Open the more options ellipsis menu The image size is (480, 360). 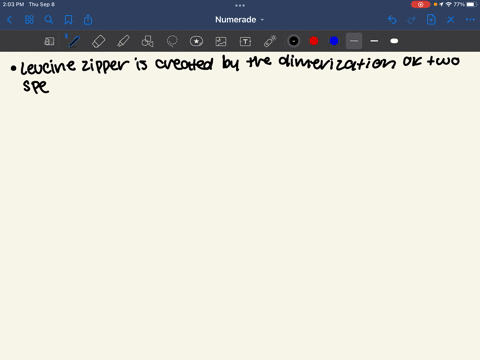click(x=470, y=20)
